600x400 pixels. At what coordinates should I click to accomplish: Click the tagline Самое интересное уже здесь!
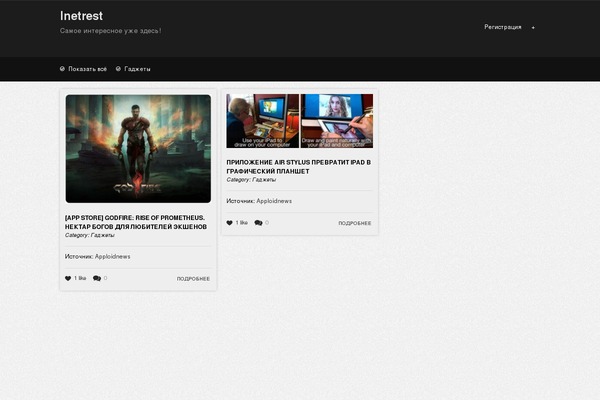(x=111, y=31)
